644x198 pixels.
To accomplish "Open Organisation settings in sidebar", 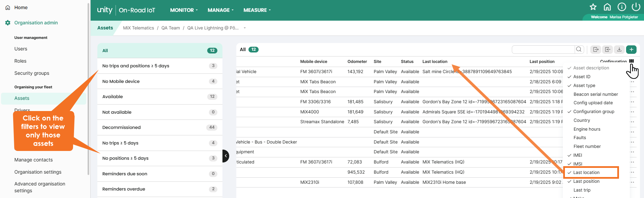I will 38,172.
